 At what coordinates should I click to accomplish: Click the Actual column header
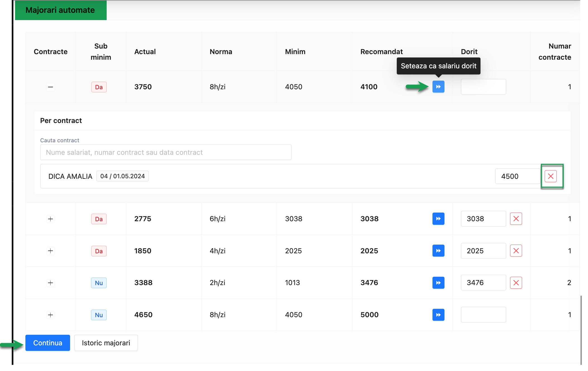(145, 52)
